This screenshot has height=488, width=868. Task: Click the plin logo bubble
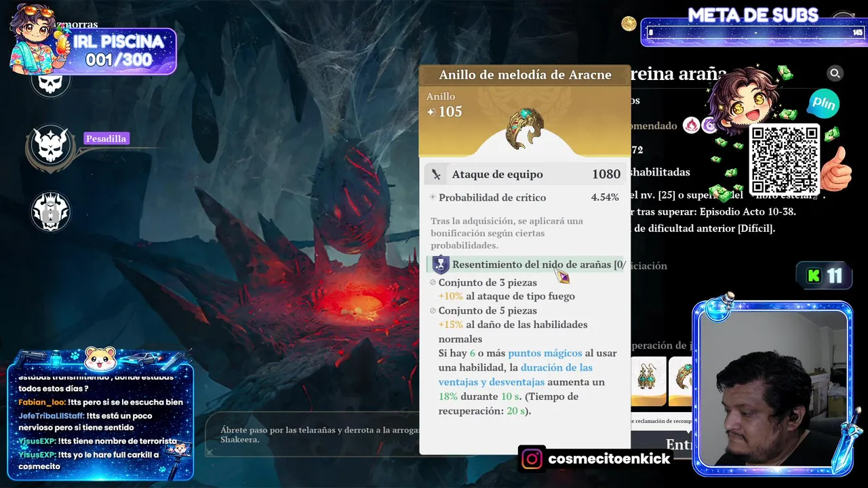(x=823, y=104)
